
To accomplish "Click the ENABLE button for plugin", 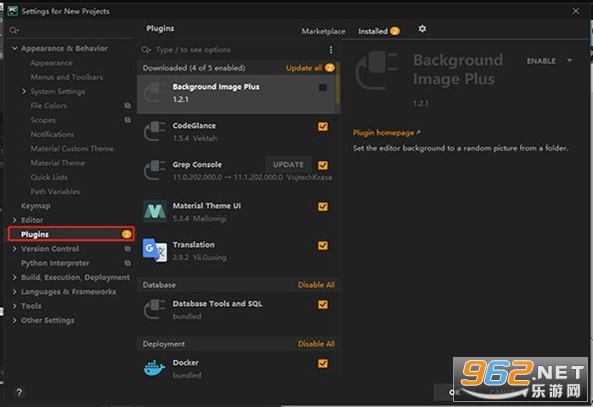I will (x=541, y=61).
